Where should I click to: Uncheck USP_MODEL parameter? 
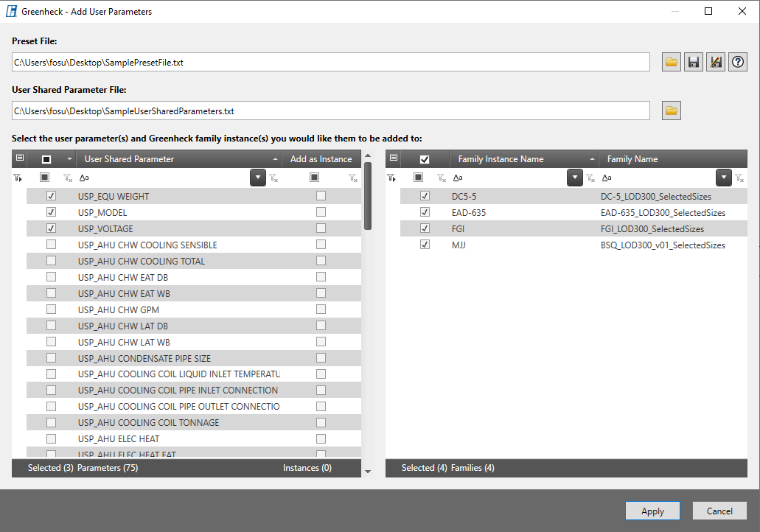[x=51, y=211]
